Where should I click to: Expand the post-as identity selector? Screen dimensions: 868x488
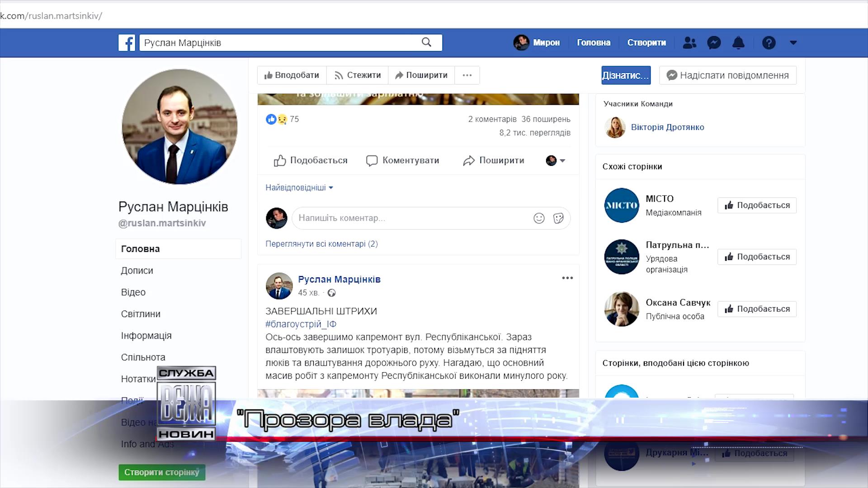pyautogui.click(x=556, y=160)
